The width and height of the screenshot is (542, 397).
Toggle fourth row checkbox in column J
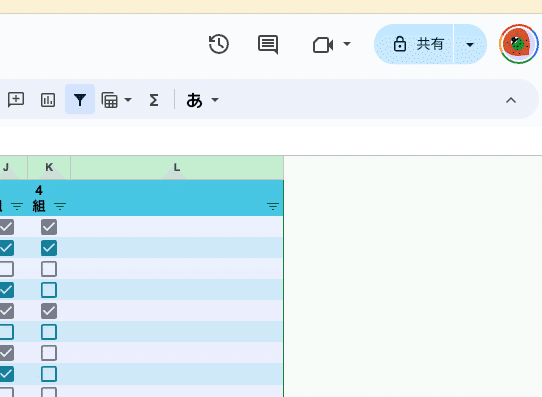[x=7, y=290]
